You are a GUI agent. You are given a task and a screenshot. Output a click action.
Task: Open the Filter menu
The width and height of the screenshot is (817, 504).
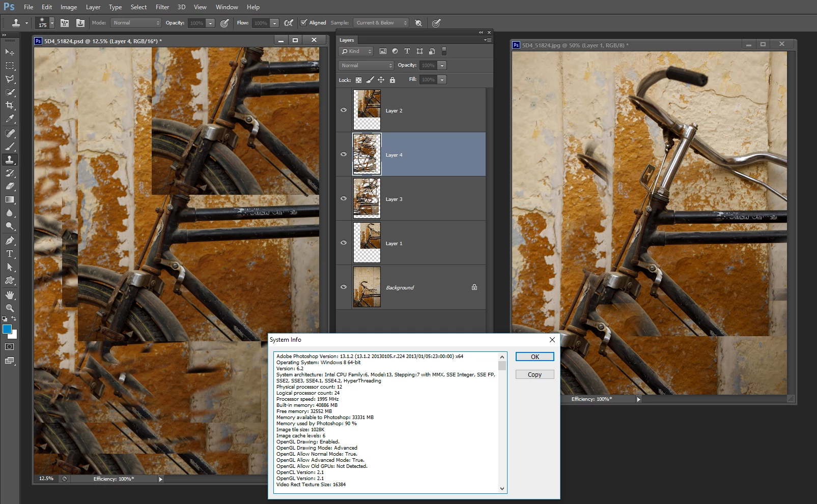tap(162, 7)
